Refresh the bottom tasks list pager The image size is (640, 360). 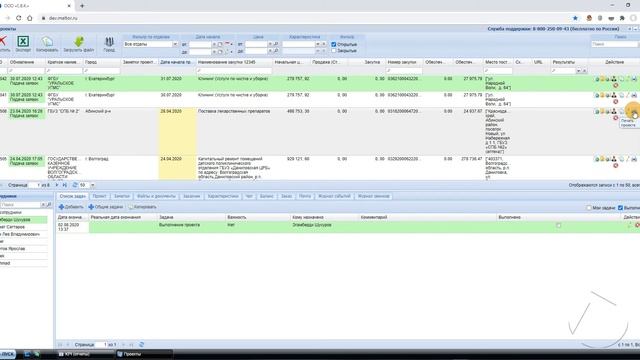(141, 345)
